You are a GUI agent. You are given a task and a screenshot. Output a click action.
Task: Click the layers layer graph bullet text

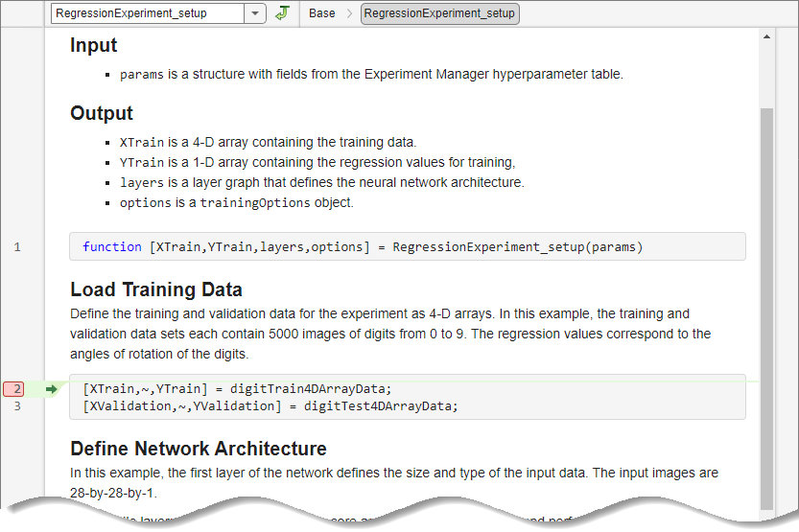pyautogui.click(x=322, y=182)
